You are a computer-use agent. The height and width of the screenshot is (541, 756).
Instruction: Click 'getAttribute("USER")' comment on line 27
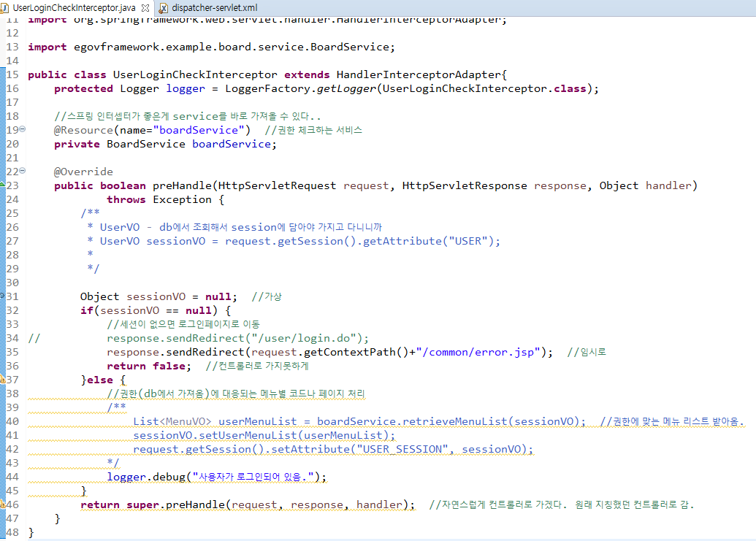[428, 241]
